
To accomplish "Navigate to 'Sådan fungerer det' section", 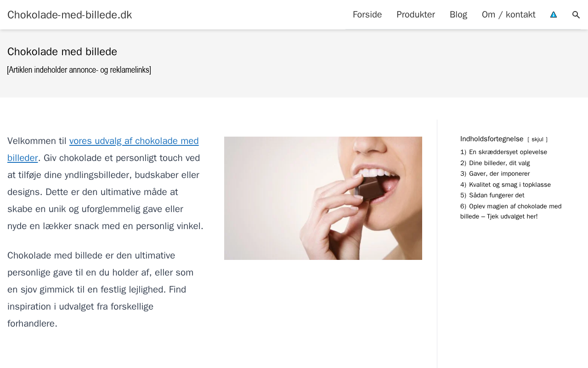I will 492,195.
